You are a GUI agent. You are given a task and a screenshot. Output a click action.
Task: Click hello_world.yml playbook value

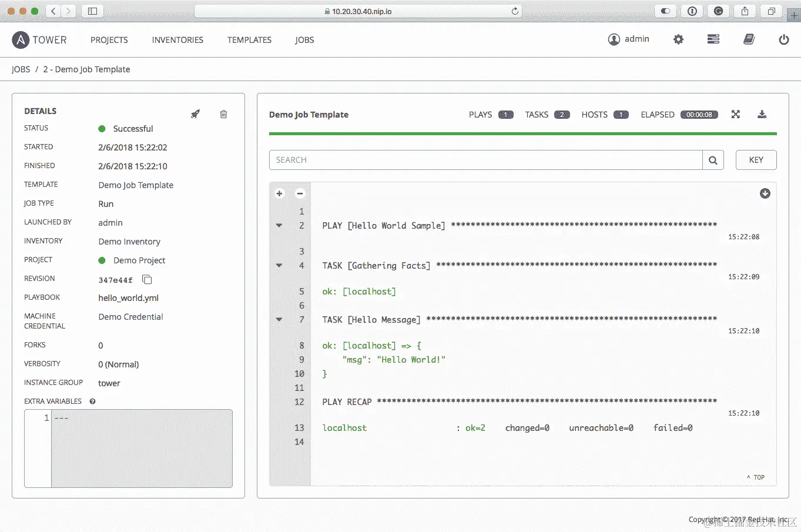click(x=128, y=298)
